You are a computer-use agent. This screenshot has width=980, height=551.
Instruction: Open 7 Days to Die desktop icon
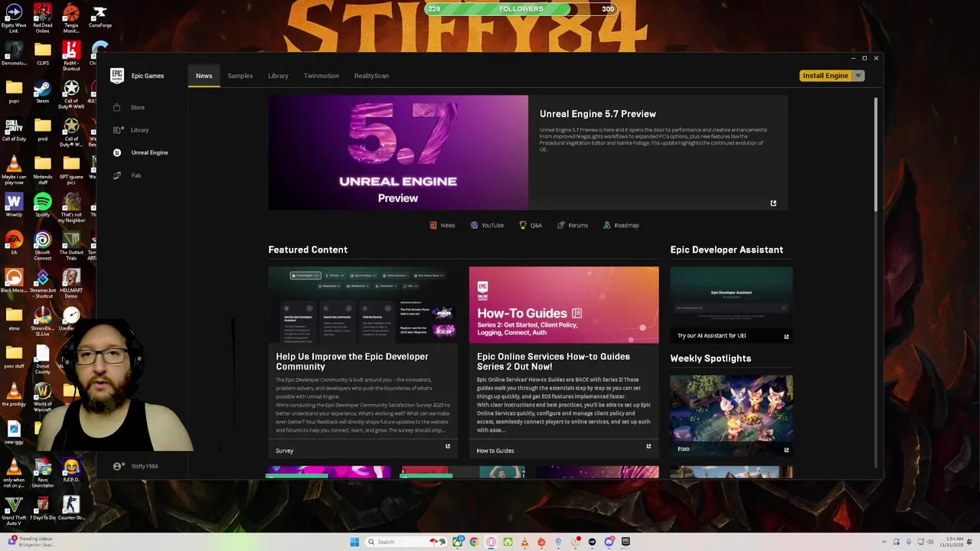coord(42,508)
